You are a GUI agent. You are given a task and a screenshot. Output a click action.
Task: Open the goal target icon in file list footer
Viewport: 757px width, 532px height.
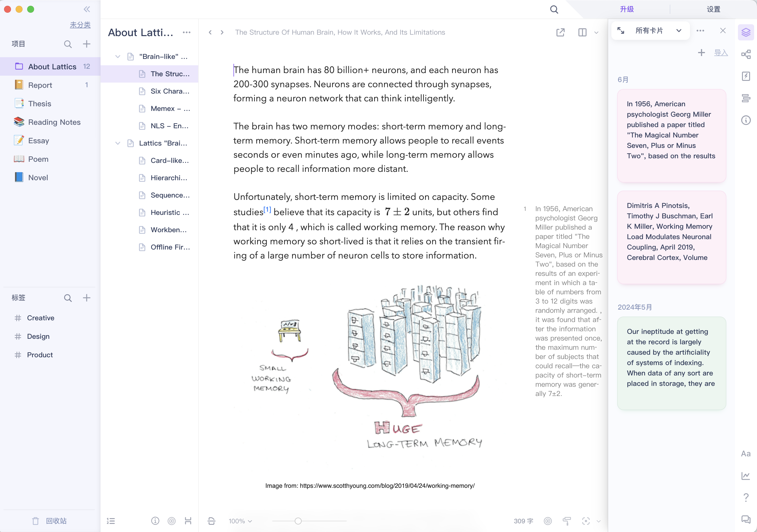pos(171,521)
